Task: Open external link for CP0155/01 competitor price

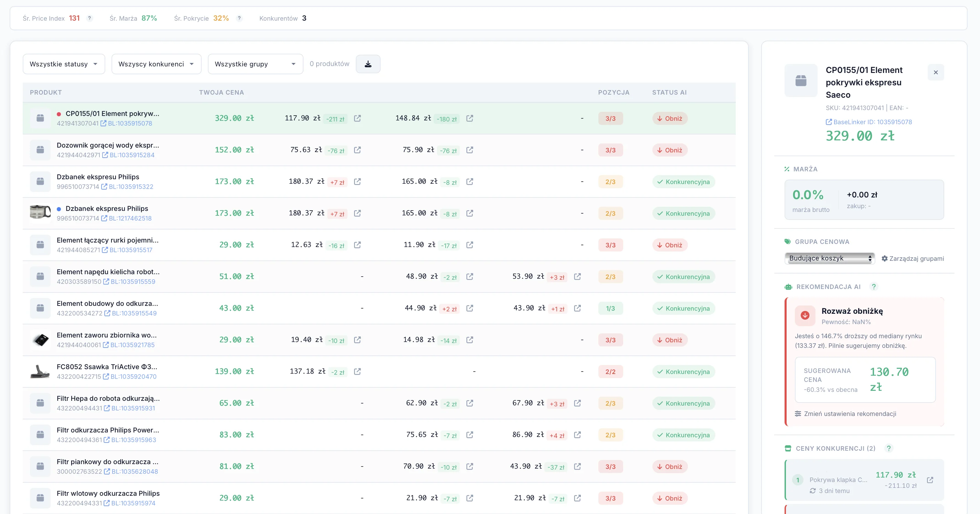Action: point(357,118)
